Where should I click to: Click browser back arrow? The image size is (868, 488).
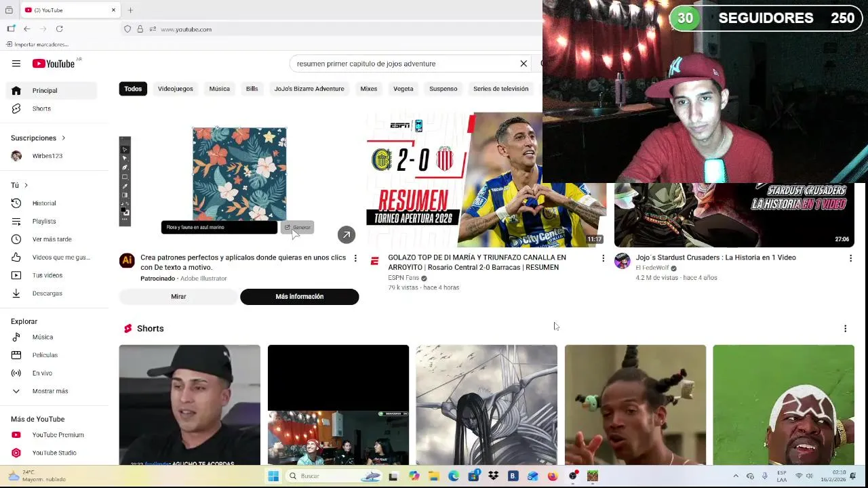(26, 28)
